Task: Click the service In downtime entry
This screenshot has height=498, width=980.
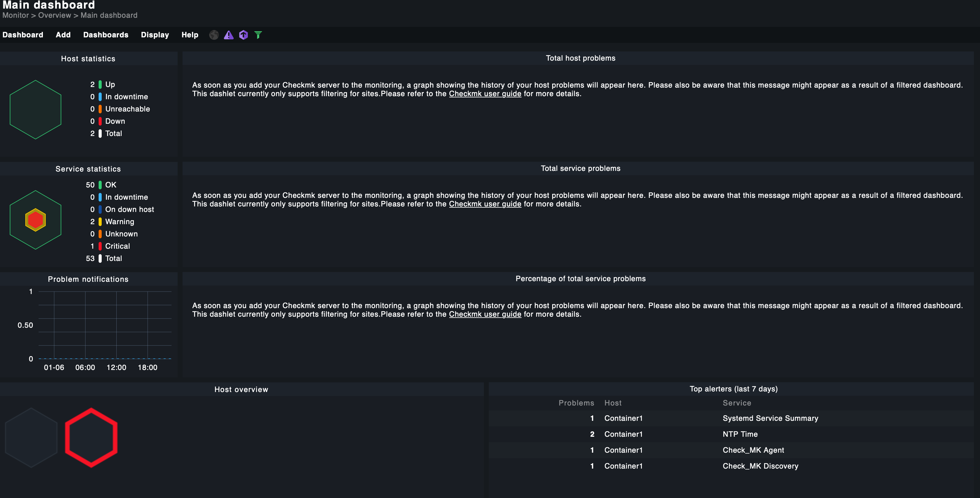Action: 119,197
